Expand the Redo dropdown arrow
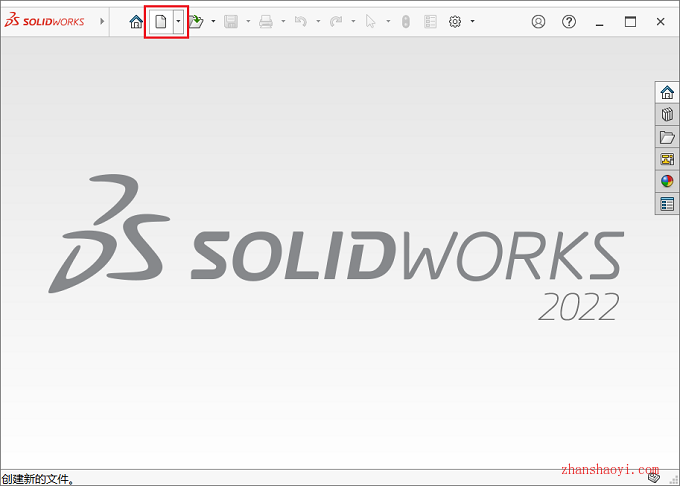The width and height of the screenshot is (680, 486). coord(353,21)
